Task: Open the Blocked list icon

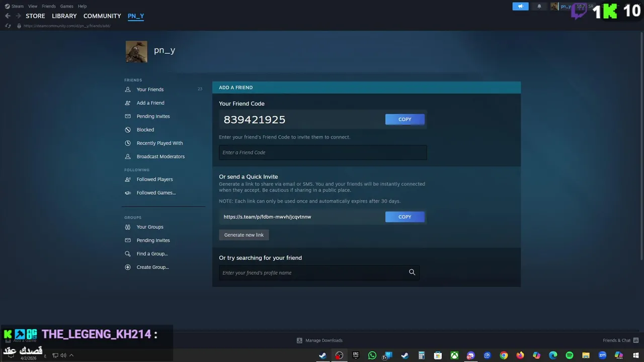Action: (x=128, y=130)
